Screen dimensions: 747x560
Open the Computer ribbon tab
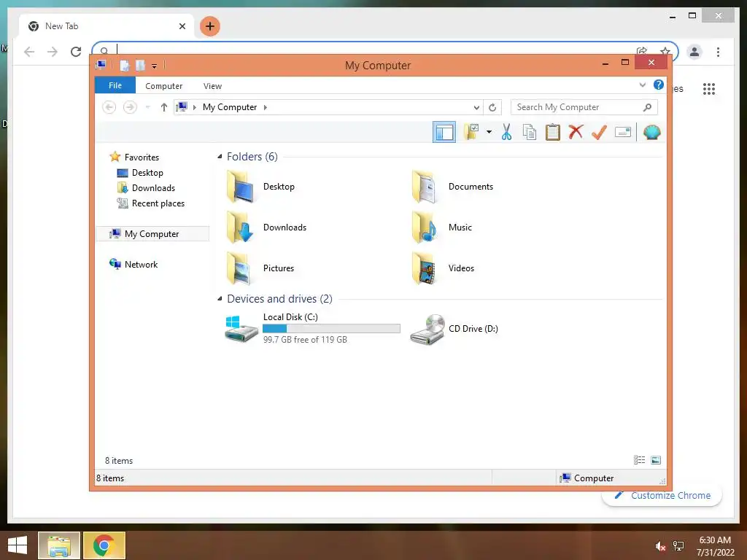pos(164,86)
